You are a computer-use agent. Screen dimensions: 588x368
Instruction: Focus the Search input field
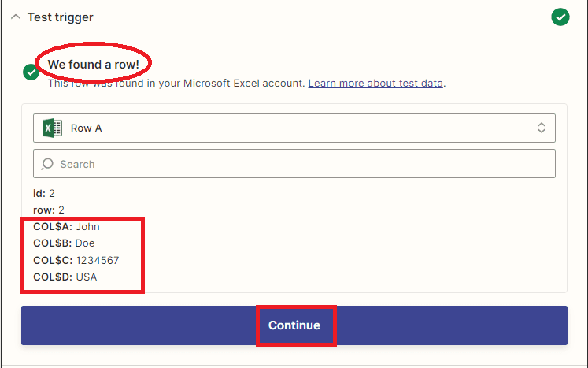tap(299, 164)
